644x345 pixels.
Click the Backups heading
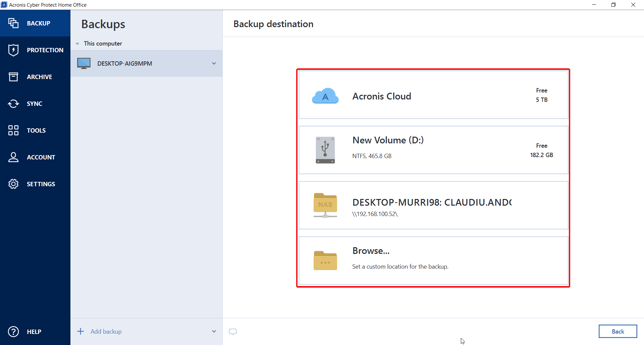103,24
